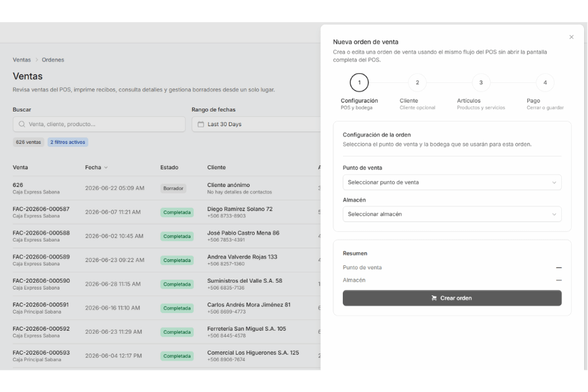Click the magnifier icon in search box
The width and height of the screenshot is (588, 392).
tap(22, 124)
